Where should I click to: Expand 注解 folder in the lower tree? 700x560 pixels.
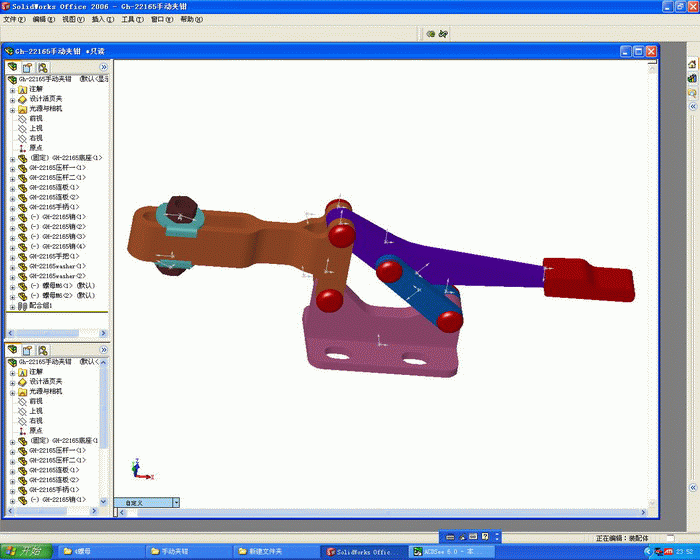(12, 372)
